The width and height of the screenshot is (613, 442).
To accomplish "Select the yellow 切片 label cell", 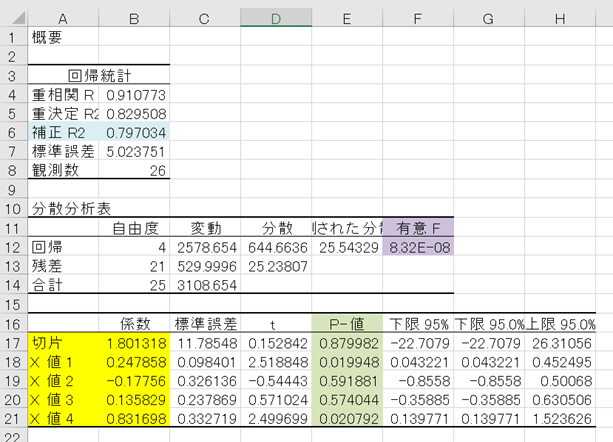I will pos(63,344).
